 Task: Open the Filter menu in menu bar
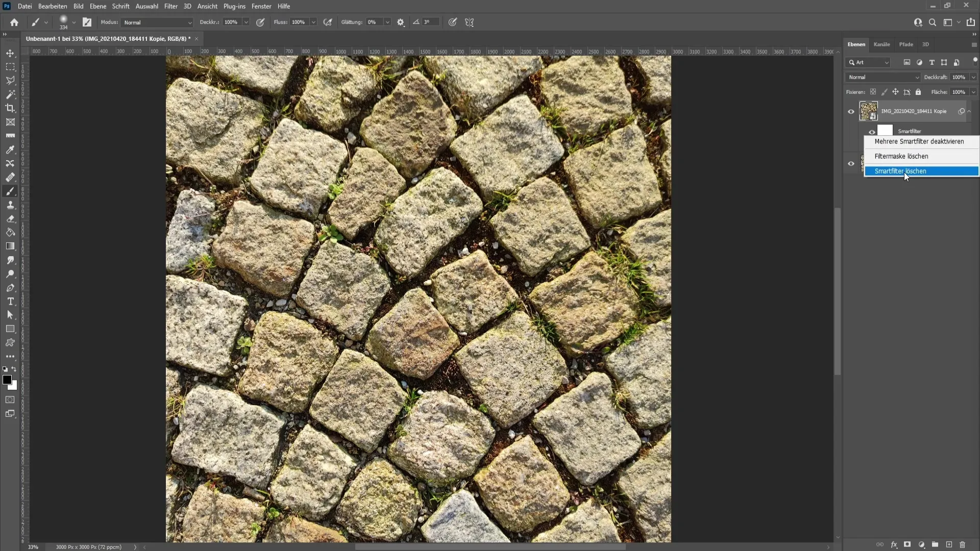click(x=170, y=6)
